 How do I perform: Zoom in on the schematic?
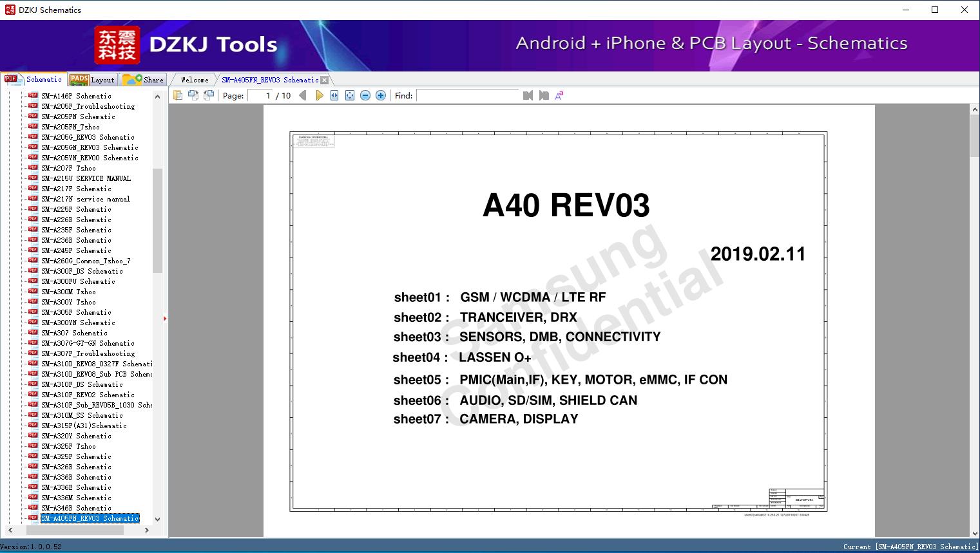tap(381, 95)
